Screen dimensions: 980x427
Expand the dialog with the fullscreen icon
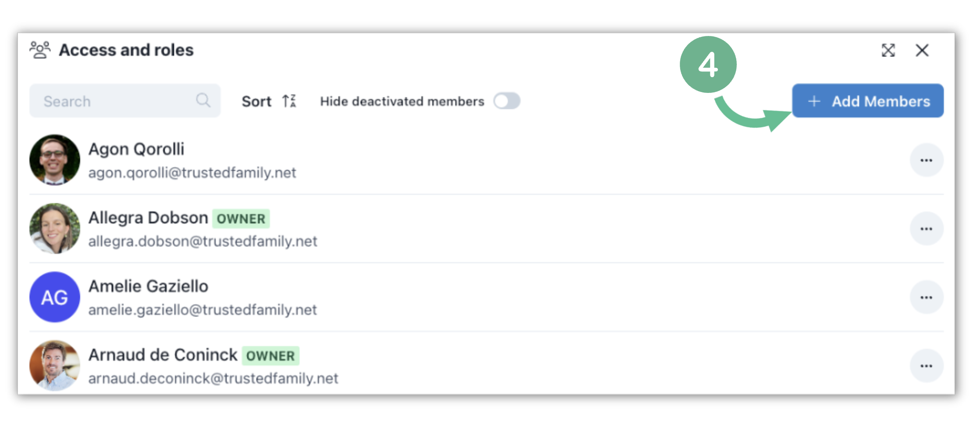888,50
